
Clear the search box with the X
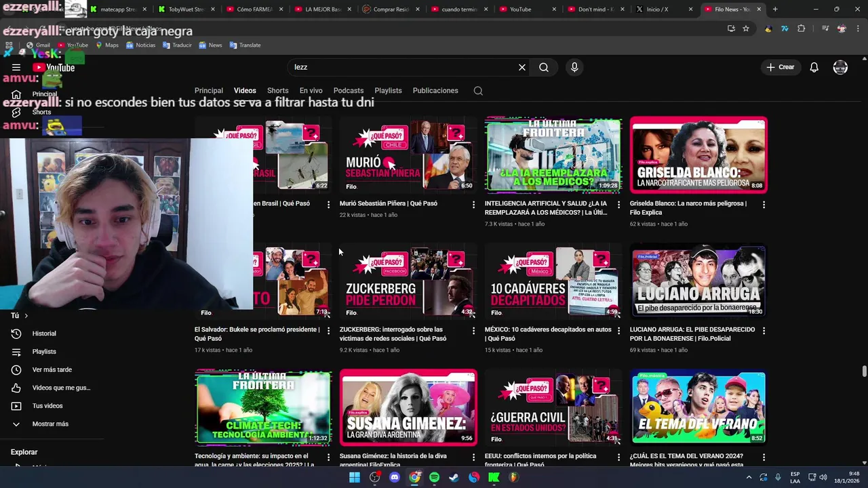pos(522,67)
